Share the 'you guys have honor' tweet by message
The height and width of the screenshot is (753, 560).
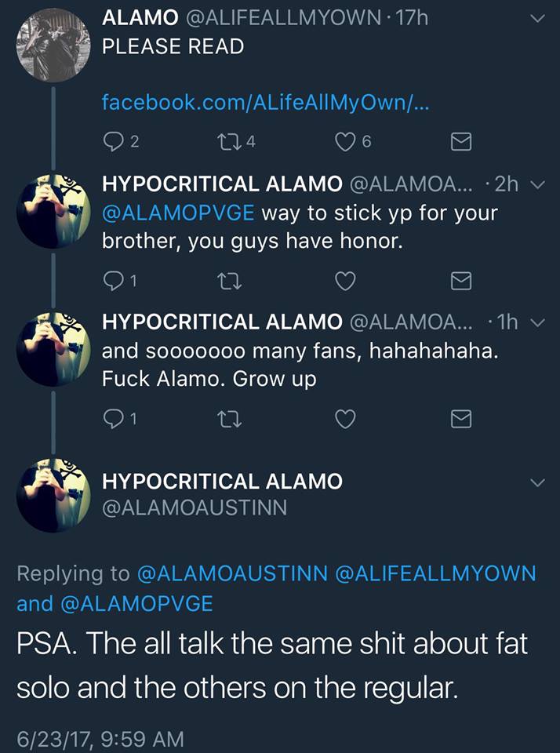click(462, 281)
